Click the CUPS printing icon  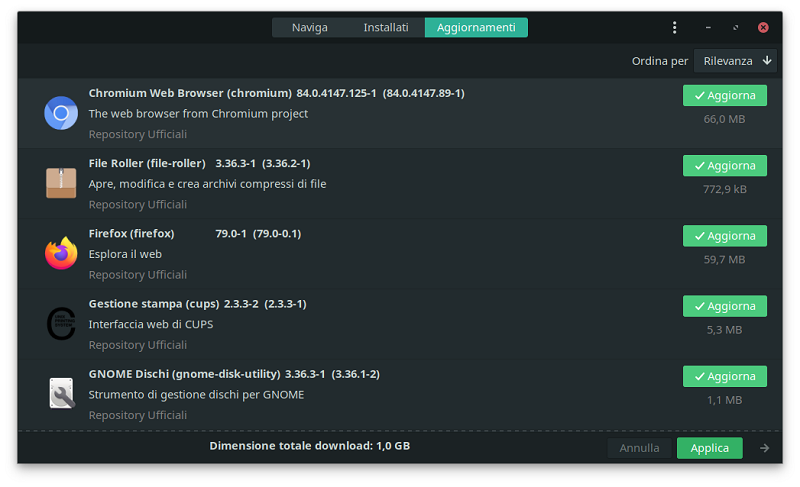click(61, 323)
